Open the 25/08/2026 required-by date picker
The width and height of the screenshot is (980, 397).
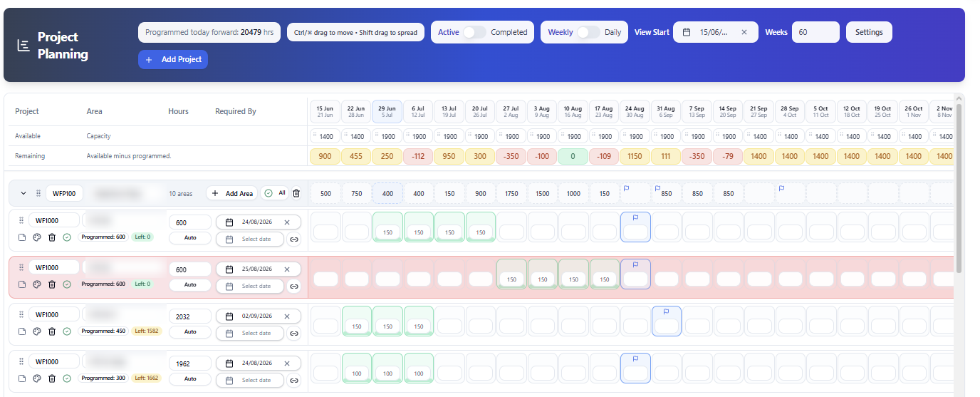tap(259, 269)
